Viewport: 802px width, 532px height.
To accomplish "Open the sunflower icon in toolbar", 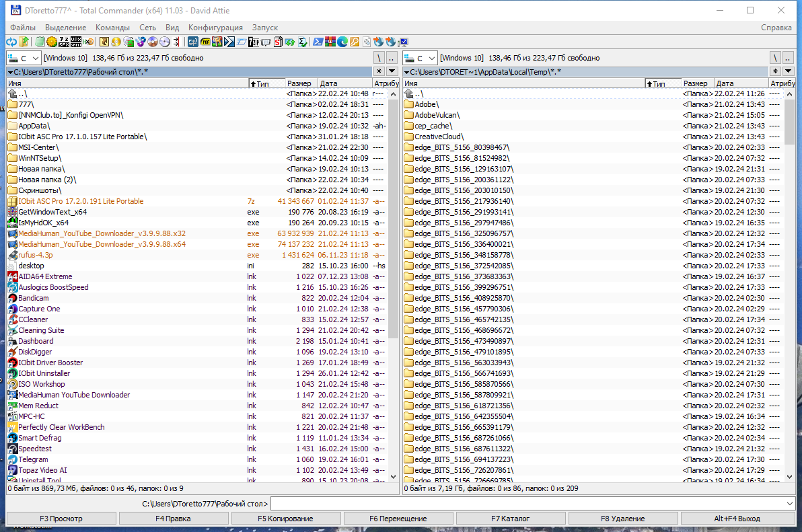I will pos(52,42).
